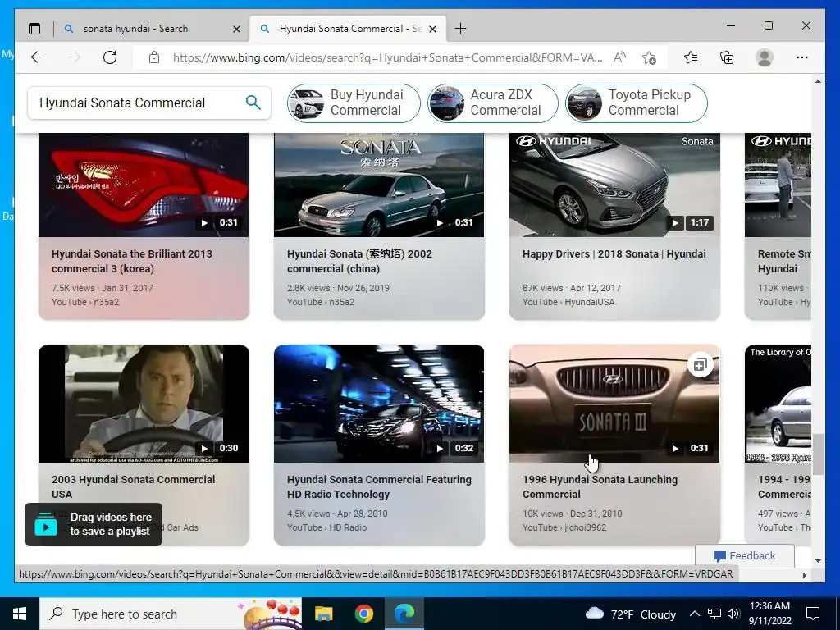Click the browser back arrow
The image size is (840, 630).
(38, 57)
